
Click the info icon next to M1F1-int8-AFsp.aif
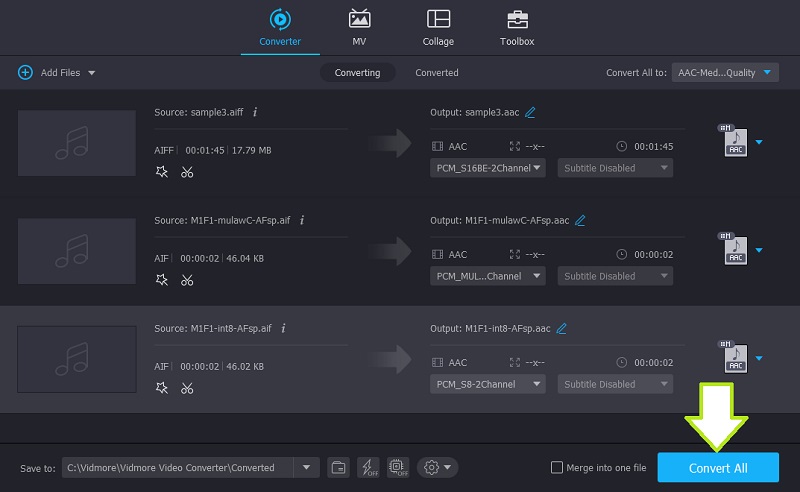coord(283,328)
